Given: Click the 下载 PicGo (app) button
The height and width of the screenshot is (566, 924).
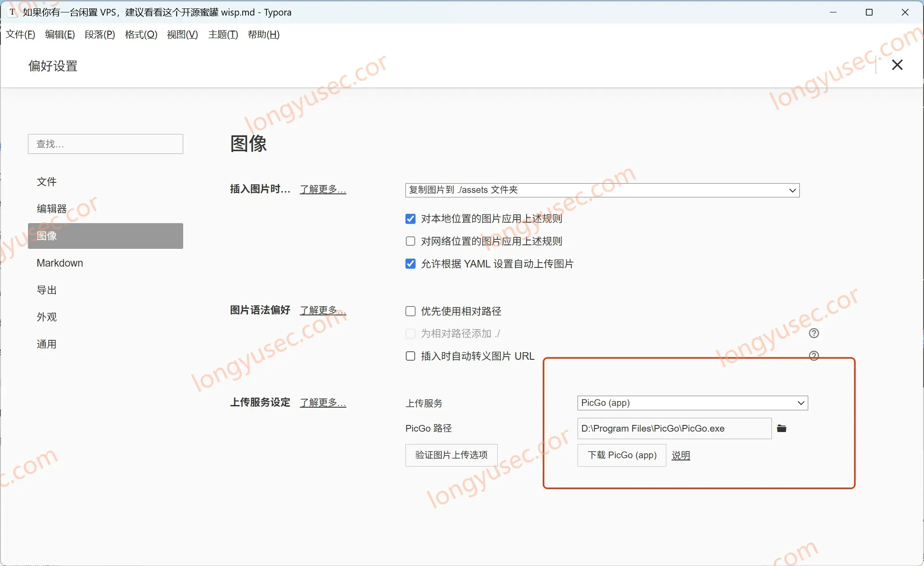Looking at the screenshot, I should (x=621, y=455).
